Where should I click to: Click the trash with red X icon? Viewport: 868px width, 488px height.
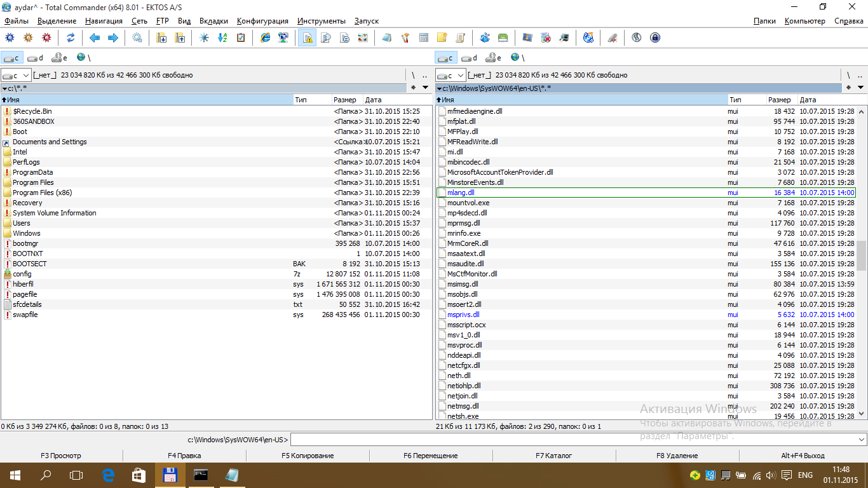546,37
